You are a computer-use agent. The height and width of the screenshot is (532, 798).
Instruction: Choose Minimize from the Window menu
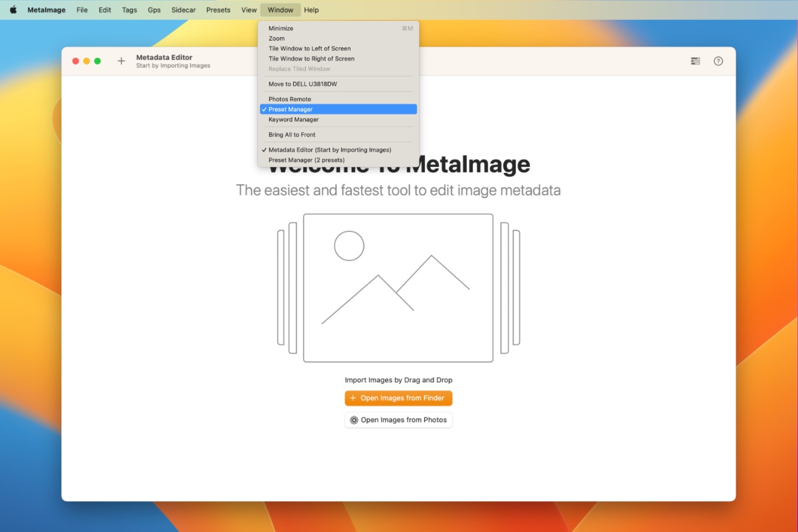pos(338,29)
